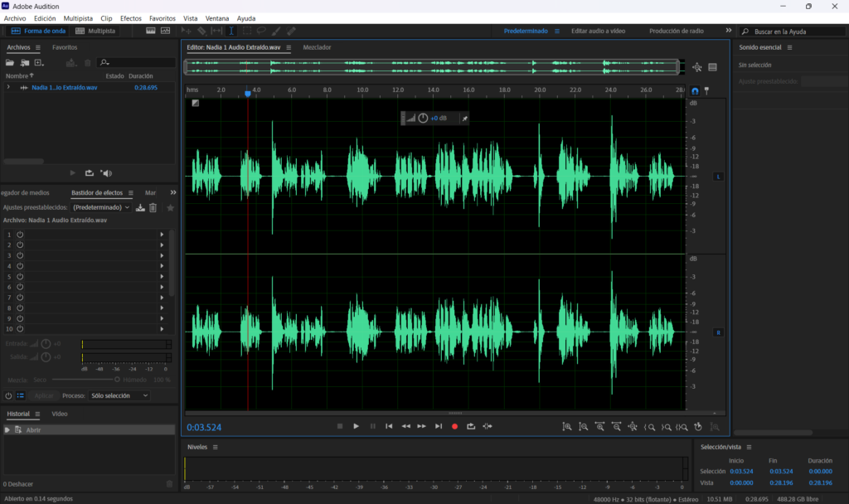
Task: Click the Mezcla Seco/Húmedo slider
Action: pyautogui.click(x=84, y=380)
